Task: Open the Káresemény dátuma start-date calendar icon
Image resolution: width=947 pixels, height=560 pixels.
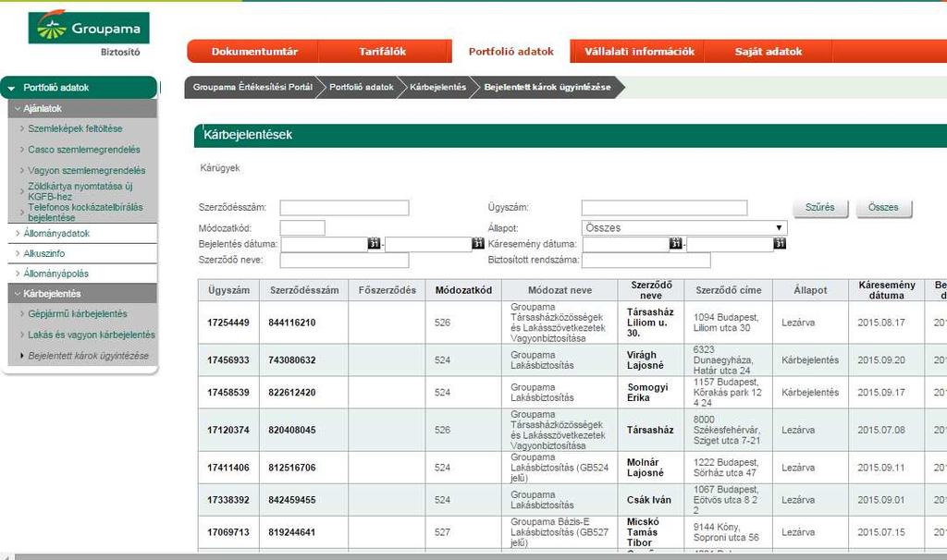Action: tap(676, 243)
